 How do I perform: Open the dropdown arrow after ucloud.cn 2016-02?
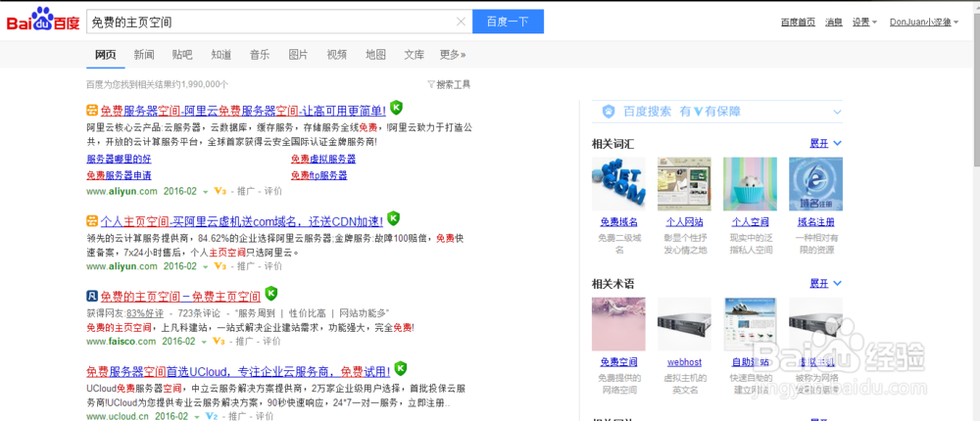pyautogui.click(x=197, y=417)
